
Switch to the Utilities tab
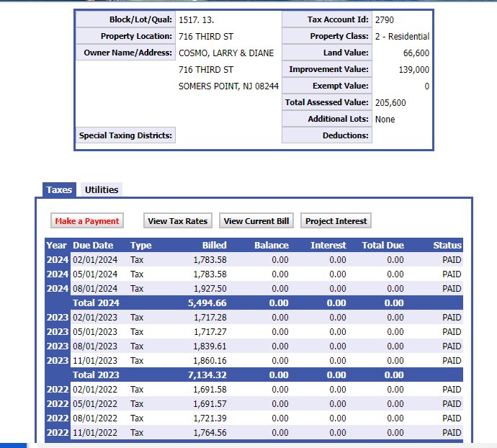(x=102, y=189)
